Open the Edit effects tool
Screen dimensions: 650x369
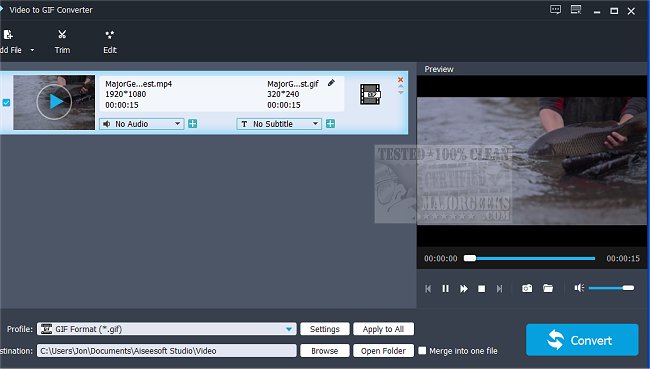pyautogui.click(x=110, y=41)
